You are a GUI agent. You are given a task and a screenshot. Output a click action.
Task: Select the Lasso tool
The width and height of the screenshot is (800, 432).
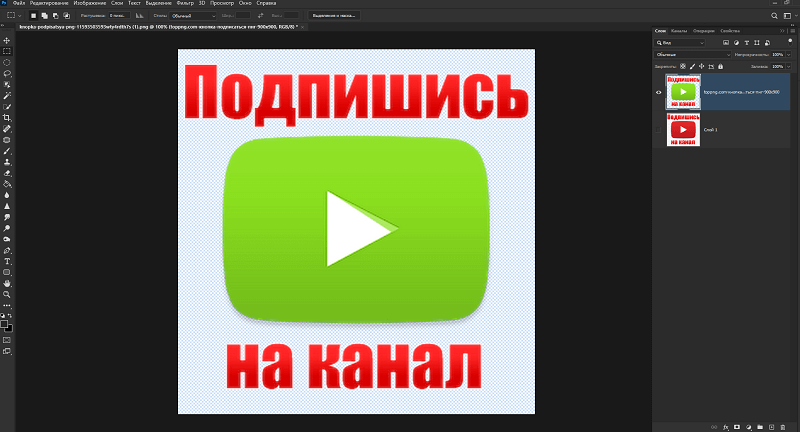point(7,73)
